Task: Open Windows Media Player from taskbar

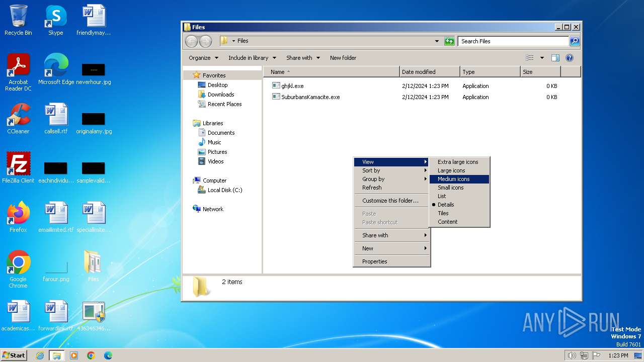Action: pyautogui.click(x=74, y=355)
